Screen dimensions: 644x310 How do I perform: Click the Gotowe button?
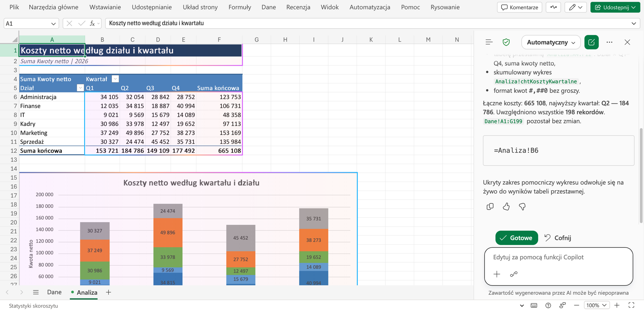[516, 238]
